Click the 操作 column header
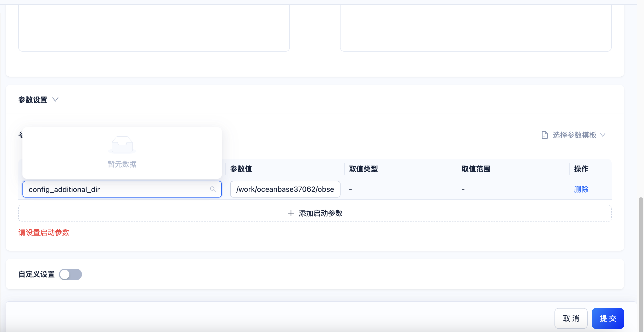Screen dimensions: 644x332 click(581, 169)
